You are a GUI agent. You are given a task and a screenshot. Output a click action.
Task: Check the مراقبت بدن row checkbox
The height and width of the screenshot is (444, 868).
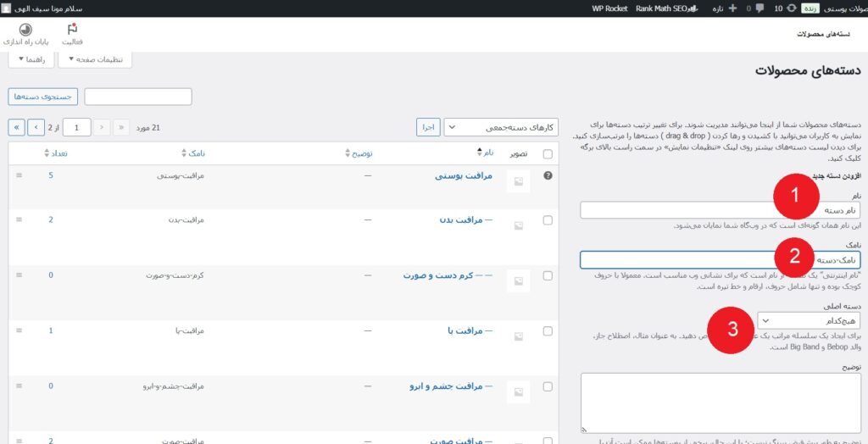tap(548, 220)
